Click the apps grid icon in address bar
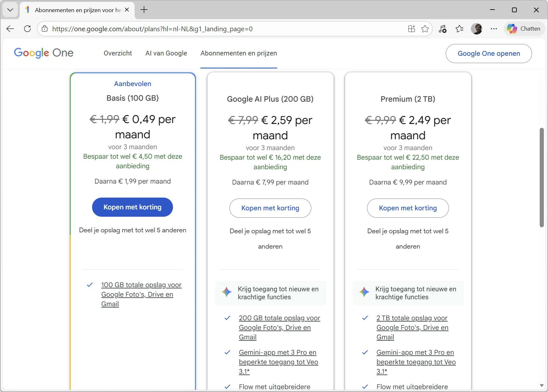Image resolution: width=548 pixels, height=392 pixels. (x=412, y=29)
